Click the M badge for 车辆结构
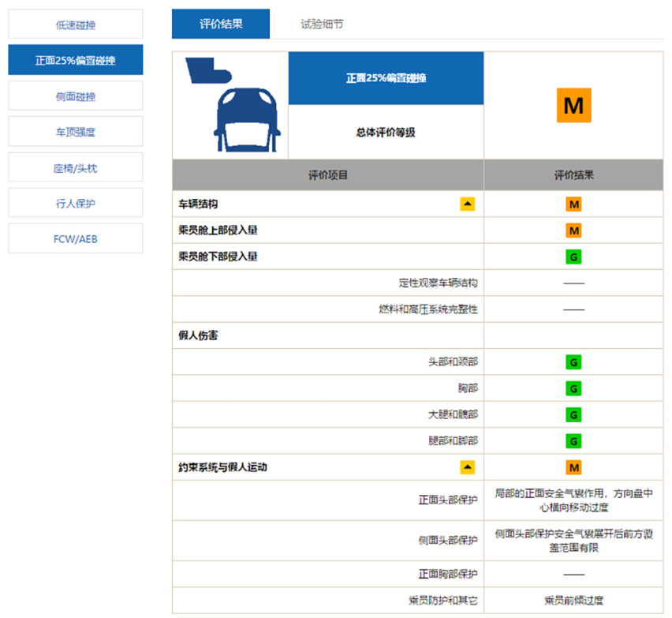672x618 pixels. [574, 204]
